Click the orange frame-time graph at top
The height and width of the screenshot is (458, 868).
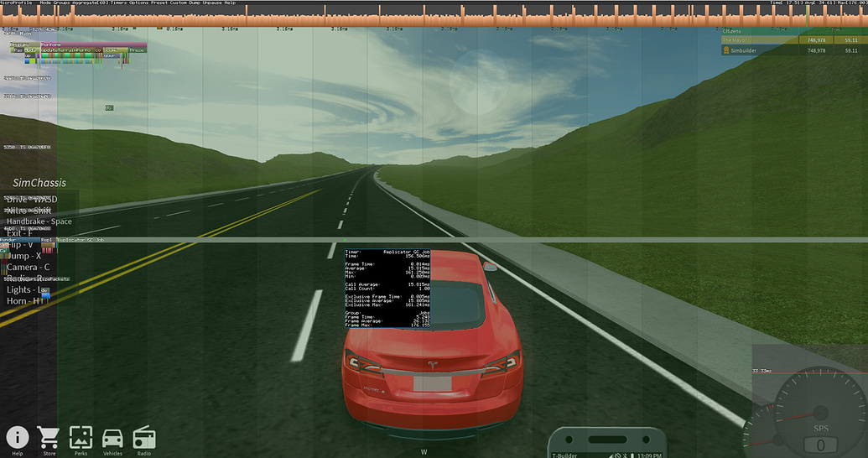tap(434, 15)
